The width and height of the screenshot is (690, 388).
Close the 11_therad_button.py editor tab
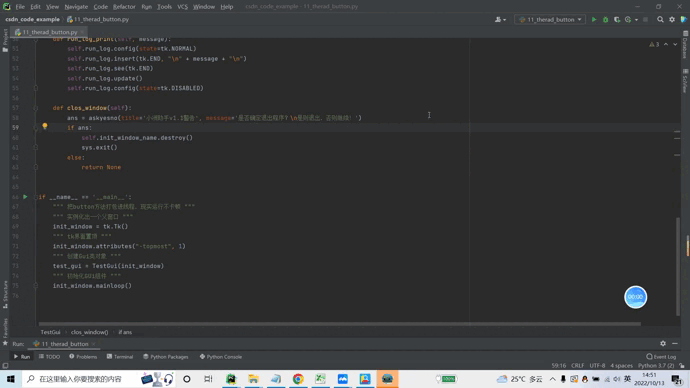point(82,32)
